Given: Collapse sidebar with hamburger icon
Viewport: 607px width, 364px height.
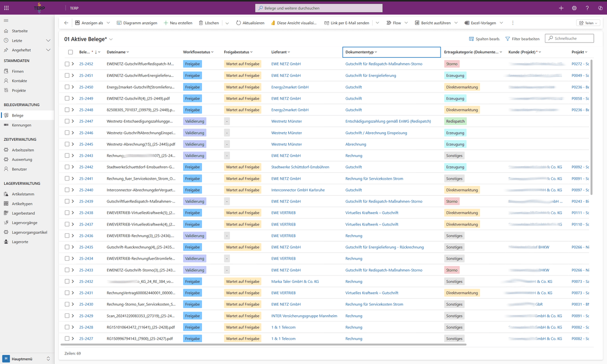Looking at the screenshot, I should coord(6,20).
